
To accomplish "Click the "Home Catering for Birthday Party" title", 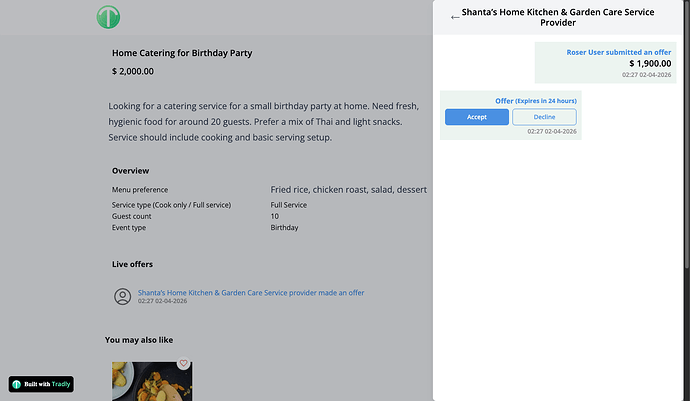I will click(x=182, y=52).
